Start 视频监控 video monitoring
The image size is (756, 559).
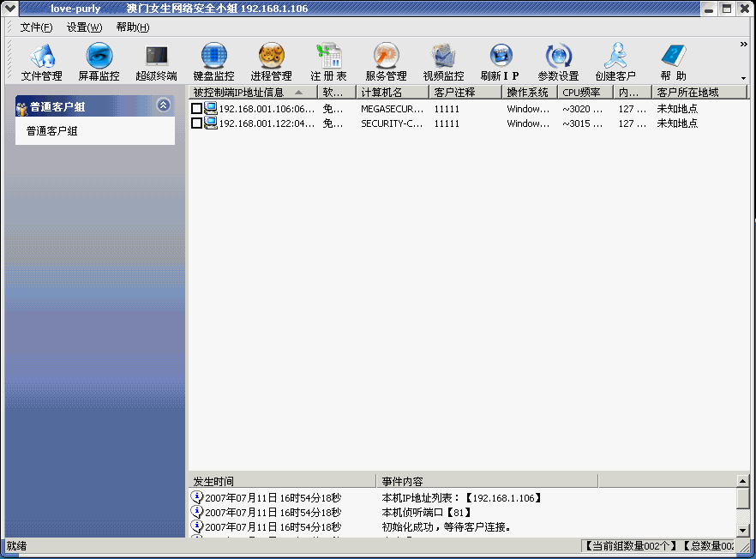[441, 60]
